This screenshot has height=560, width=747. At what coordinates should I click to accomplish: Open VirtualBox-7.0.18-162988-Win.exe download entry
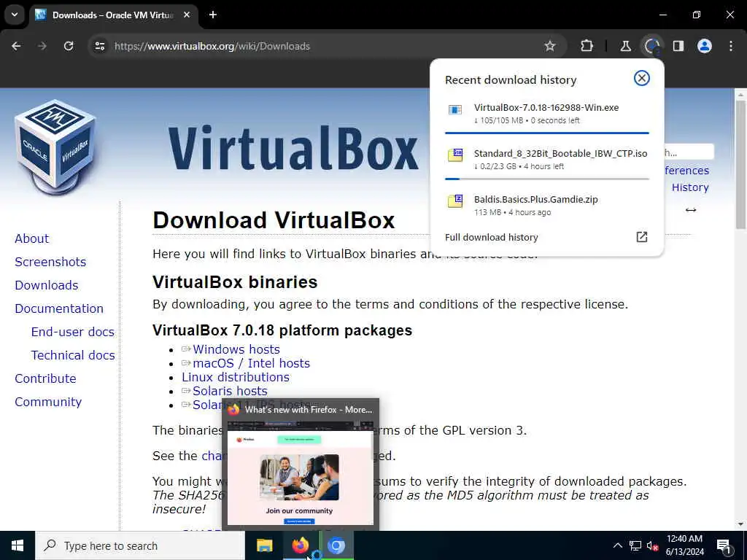click(x=547, y=114)
